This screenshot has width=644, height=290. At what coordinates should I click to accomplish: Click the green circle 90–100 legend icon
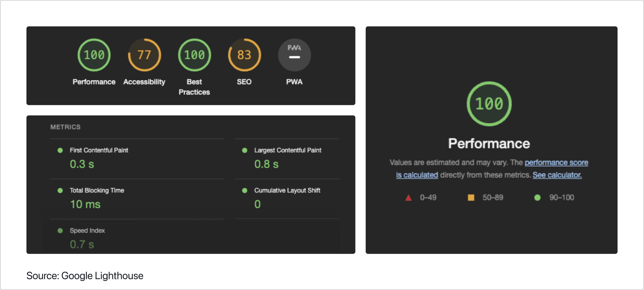[537, 198]
